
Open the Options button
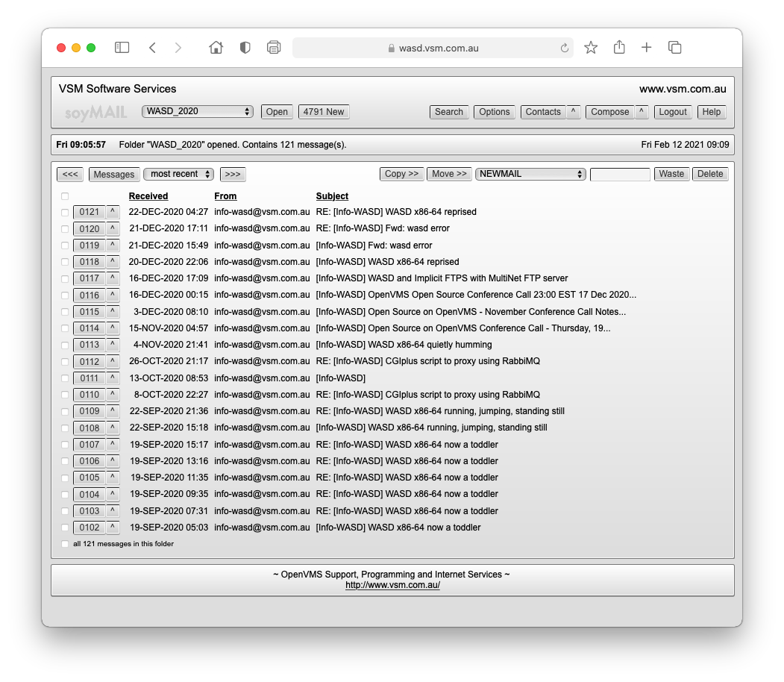pos(495,112)
